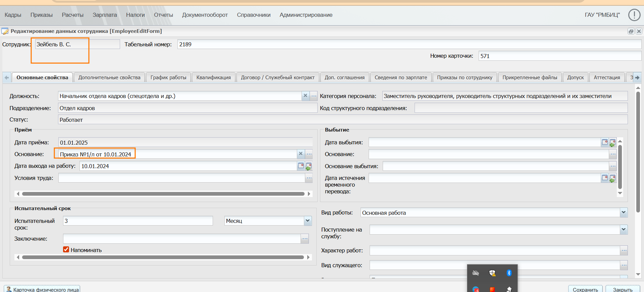Click the Дата приёма field

[185, 142]
